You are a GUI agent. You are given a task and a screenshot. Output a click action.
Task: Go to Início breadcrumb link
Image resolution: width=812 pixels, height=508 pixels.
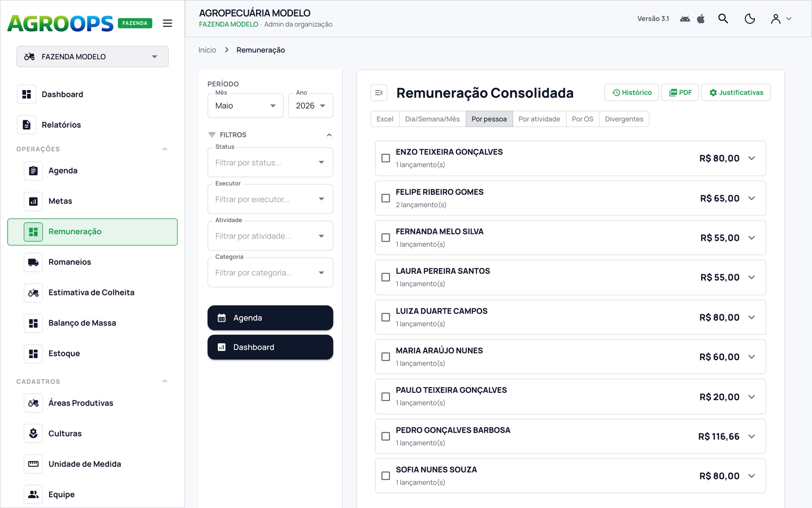(x=207, y=50)
